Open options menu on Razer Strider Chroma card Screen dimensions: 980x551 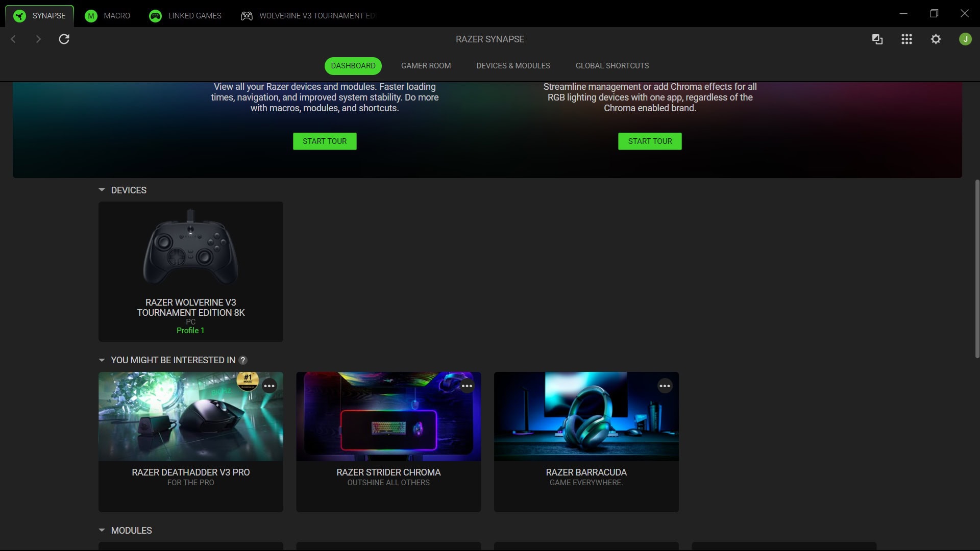point(467,386)
